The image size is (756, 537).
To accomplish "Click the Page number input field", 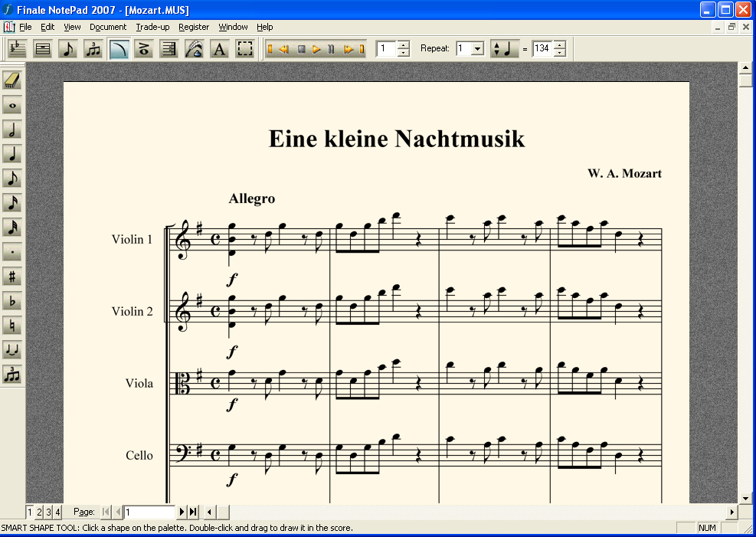I will coord(150,512).
